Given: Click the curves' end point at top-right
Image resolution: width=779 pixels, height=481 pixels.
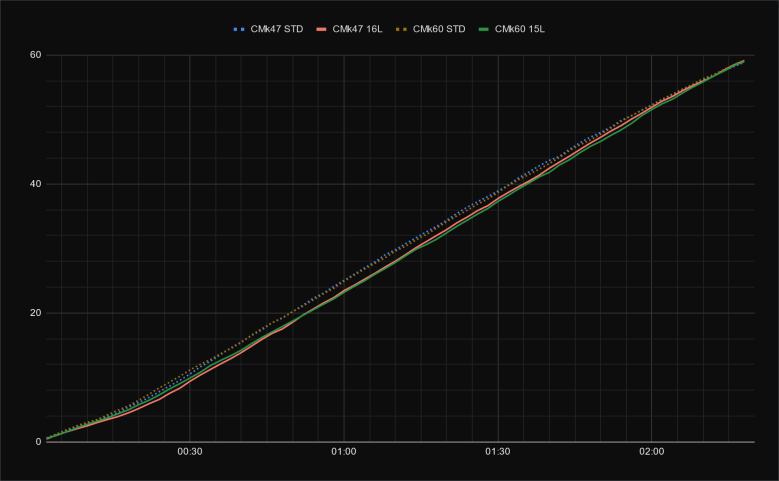Looking at the screenshot, I should coord(742,61).
